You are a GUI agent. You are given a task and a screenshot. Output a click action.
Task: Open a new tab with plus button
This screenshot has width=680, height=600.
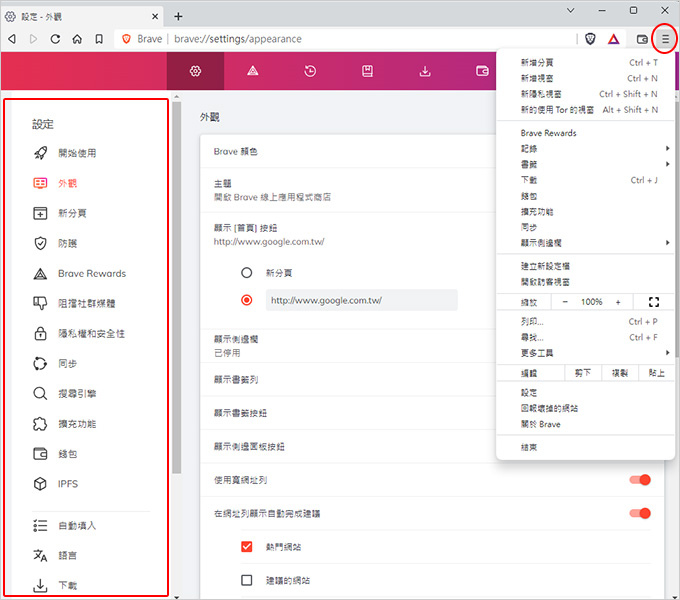click(178, 16)
